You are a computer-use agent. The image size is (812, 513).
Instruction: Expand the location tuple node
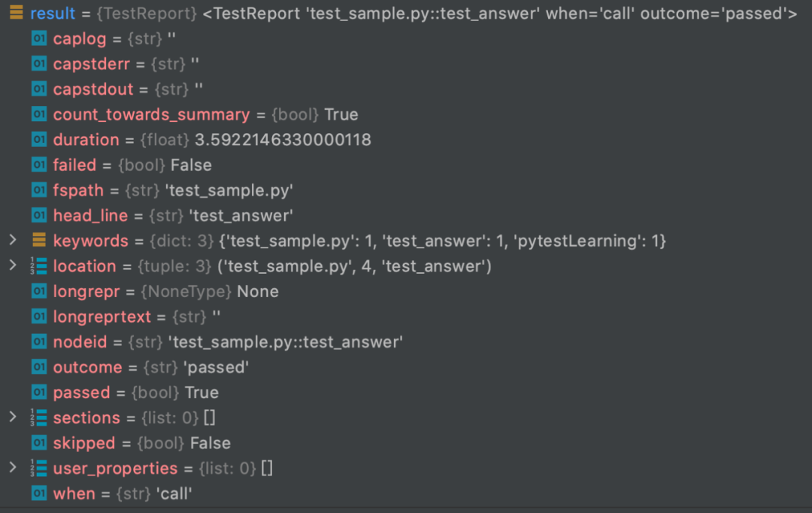[x=12, y=266]
